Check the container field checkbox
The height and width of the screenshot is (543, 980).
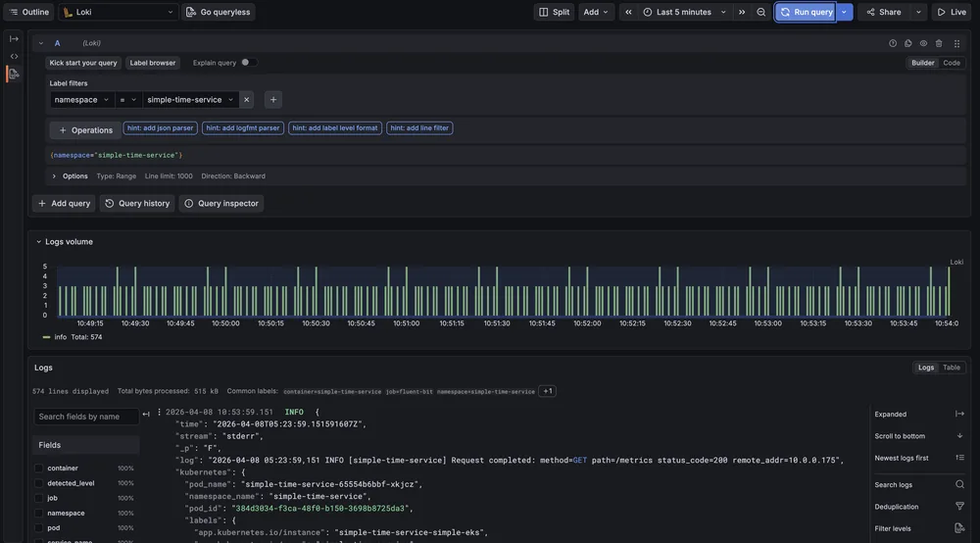(39, 468)
